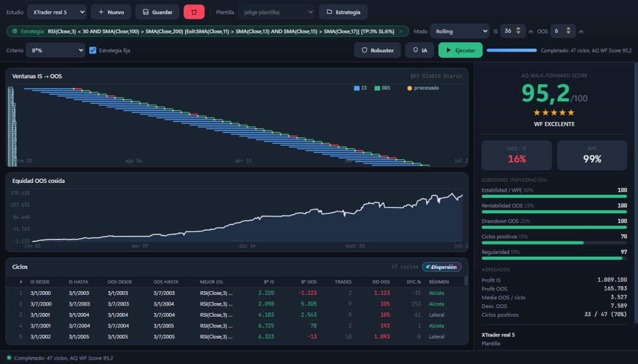Click the 6.725 Bº IS value in cycle 4

click(266, 326)
